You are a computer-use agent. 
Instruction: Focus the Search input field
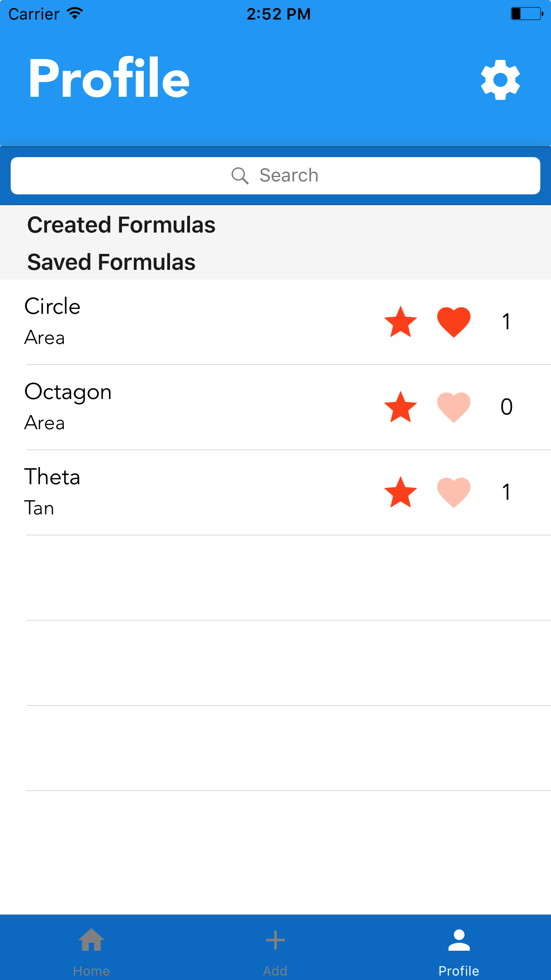click(x=275, y=176)
